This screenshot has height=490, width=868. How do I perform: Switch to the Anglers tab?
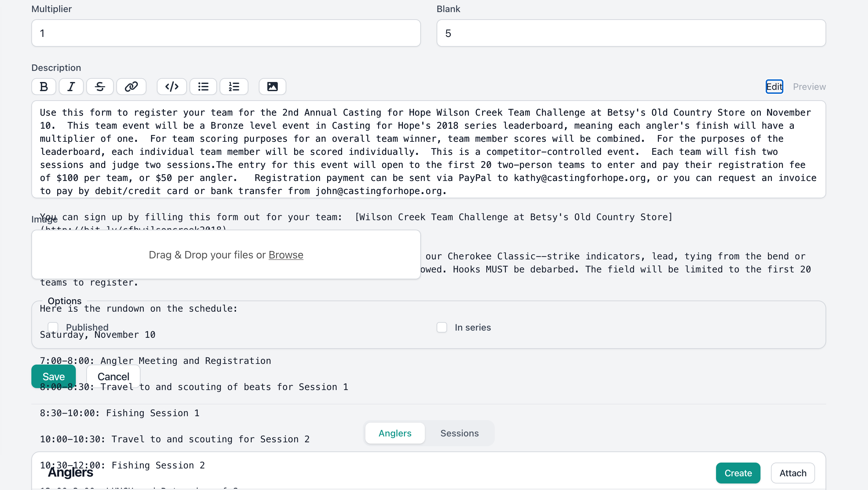click(394, 433)
